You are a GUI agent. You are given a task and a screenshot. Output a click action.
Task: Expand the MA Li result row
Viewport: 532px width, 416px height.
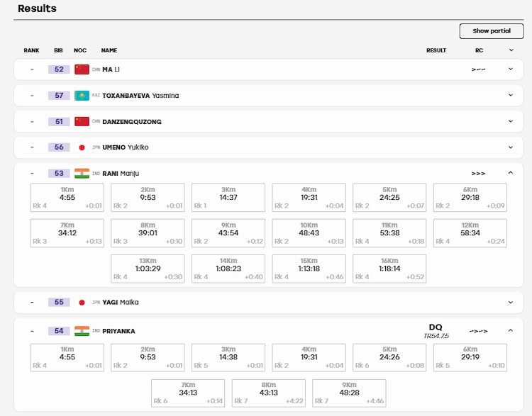(511, 69)
